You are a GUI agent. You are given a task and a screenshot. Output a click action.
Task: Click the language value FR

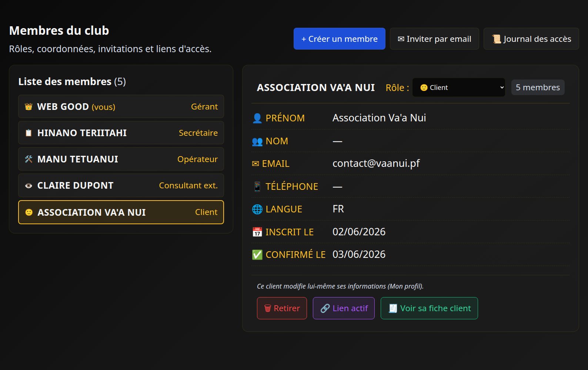click(x=338, y=209)
